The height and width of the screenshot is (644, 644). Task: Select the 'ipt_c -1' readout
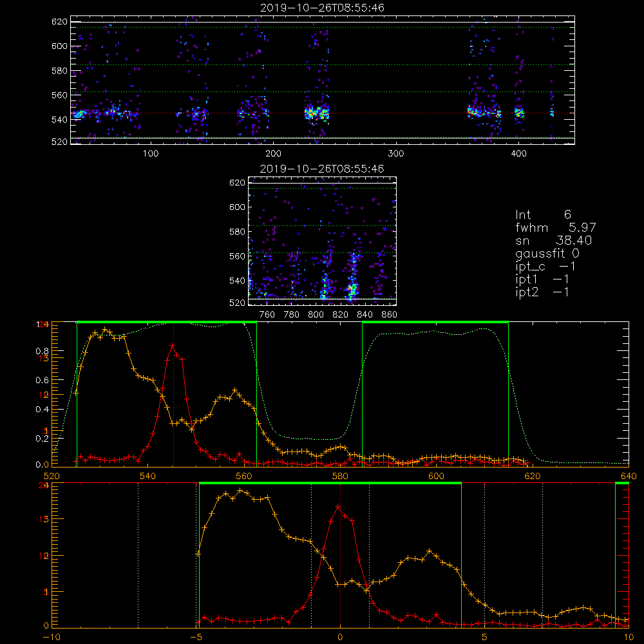click(545, 266)
